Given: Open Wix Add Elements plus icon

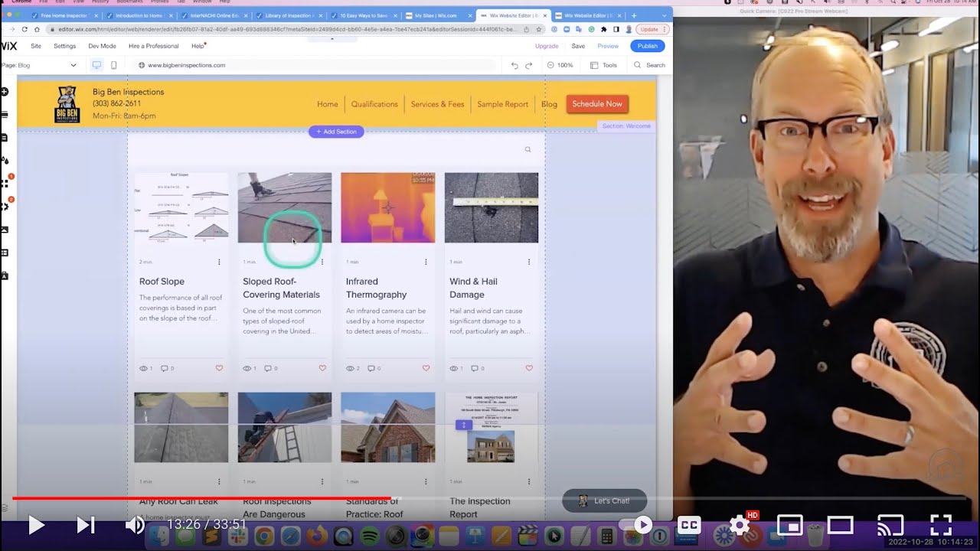Looking at the screenshot, I should click(x=5, y=92).
